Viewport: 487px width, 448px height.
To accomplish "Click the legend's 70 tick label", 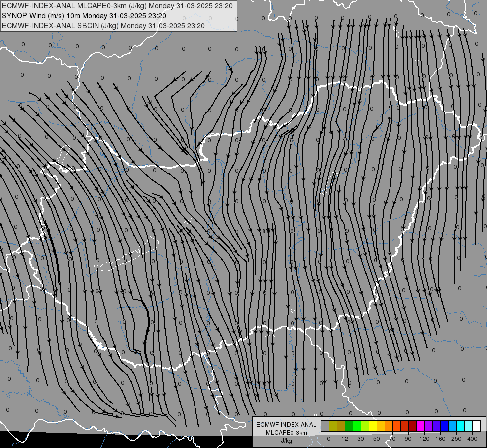I will [392, 439].
